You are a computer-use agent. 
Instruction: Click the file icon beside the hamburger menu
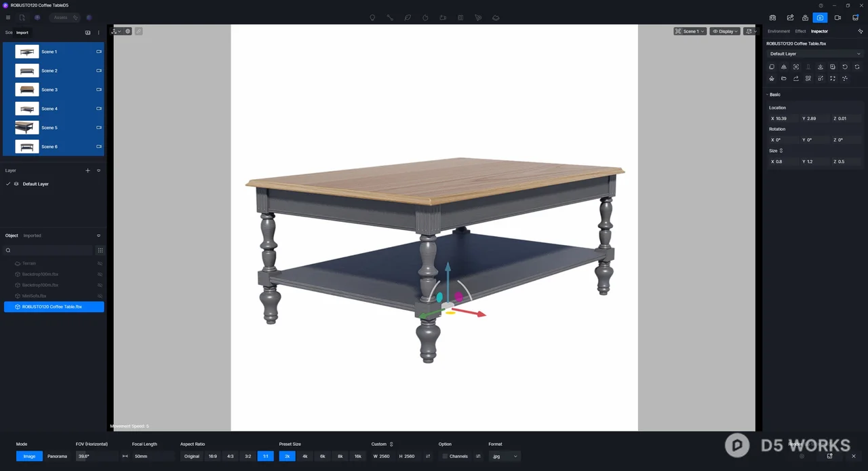(22, 18)
